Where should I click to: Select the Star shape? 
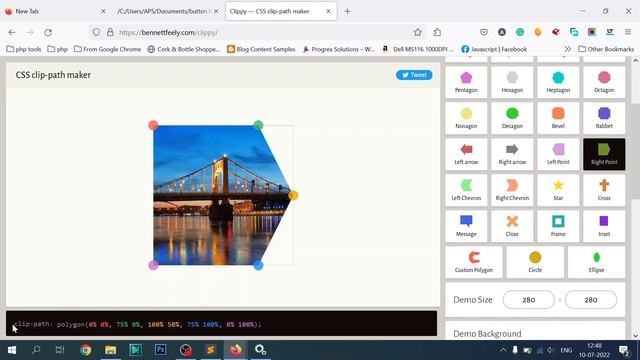click(x=558, y=190)
